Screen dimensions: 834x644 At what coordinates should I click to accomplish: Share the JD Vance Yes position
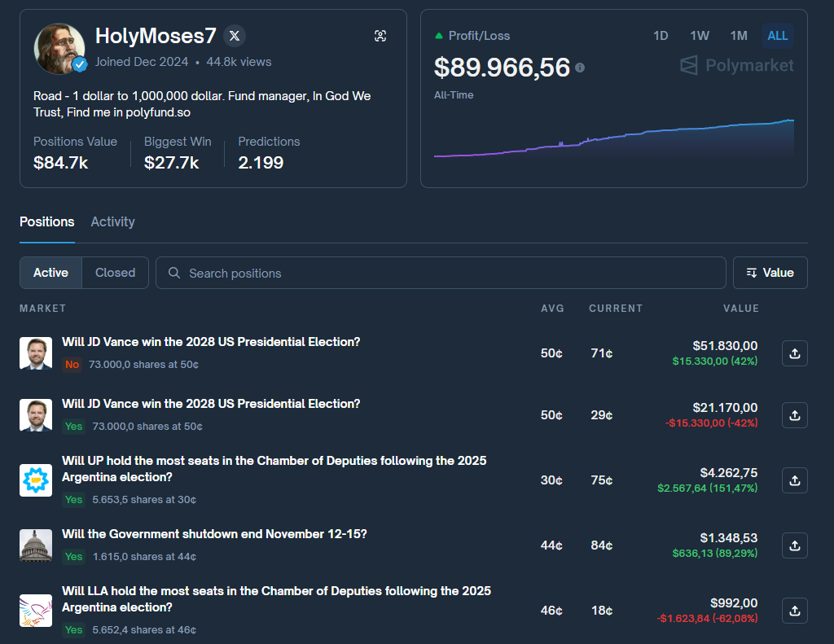coord(795,415)
